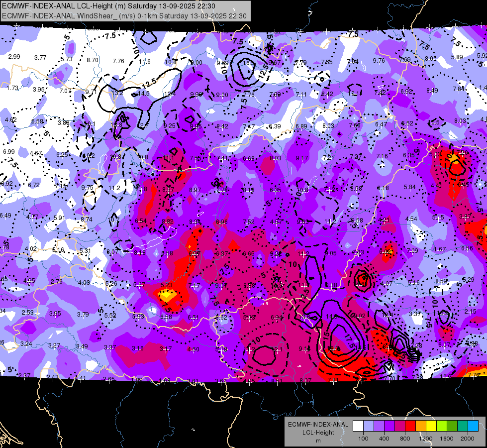Click the legend tick label 400

pos(384,439)
